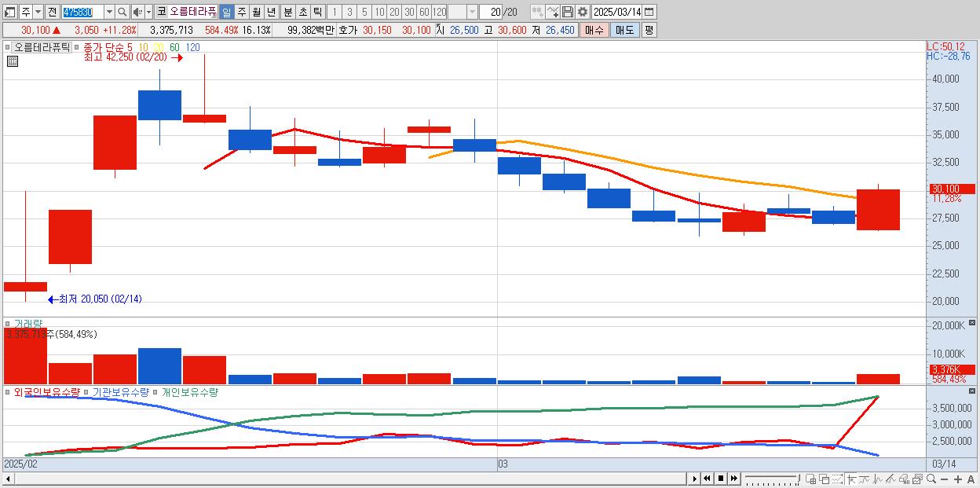Screen dimensions: 980x488
Task: Switch to tick (틱) chart period
Action: pyautogui.click(x=316, y=12)
